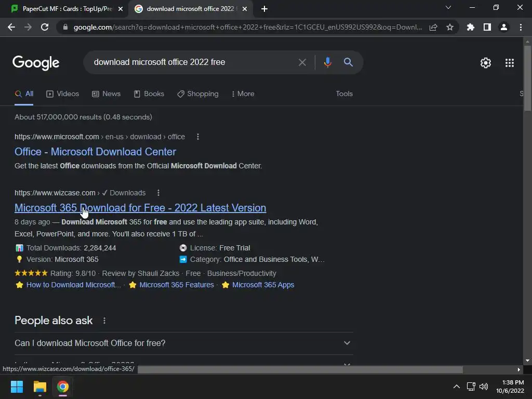The height and width of the screenshot is (399, 532).
Task: Click Chrome icon in taskbar
Action: pyautogui.click(x=63, y=387)
